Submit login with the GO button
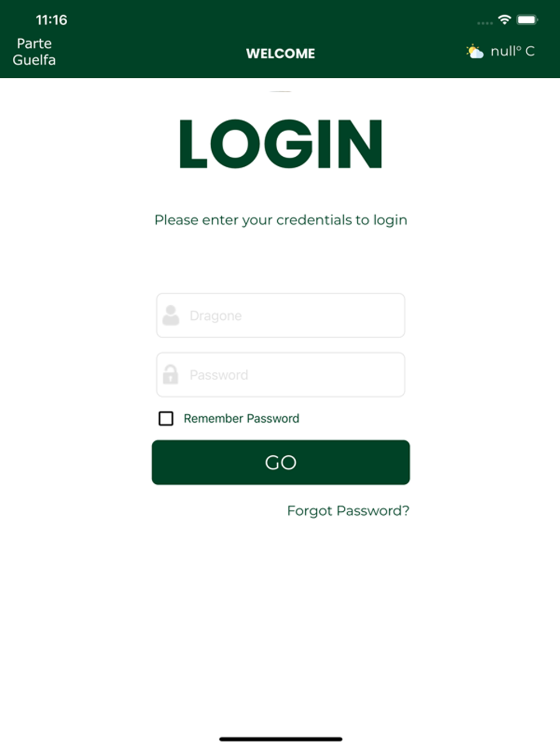The height and width of the screenshot is (747, 560). (x=281, y=463)
